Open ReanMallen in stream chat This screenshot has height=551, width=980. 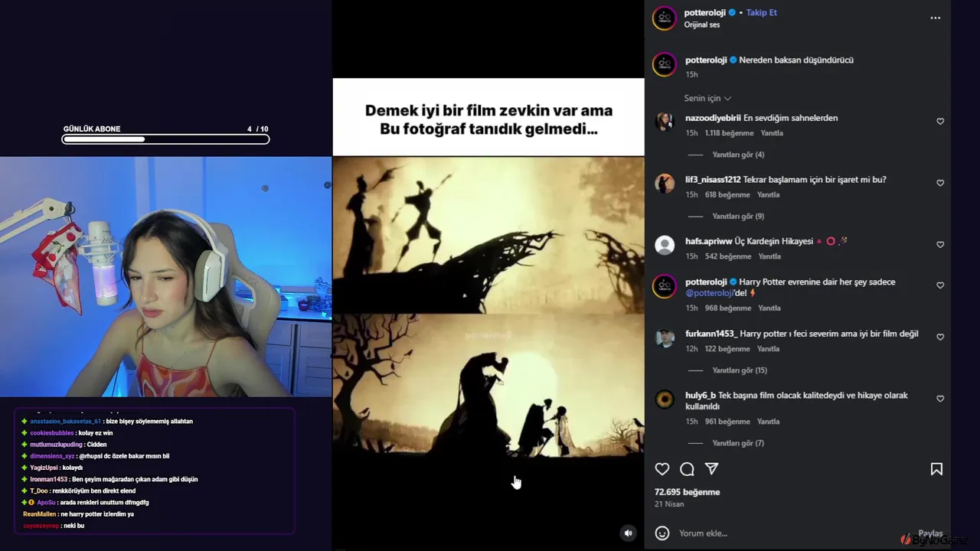[x=40, y=514]
